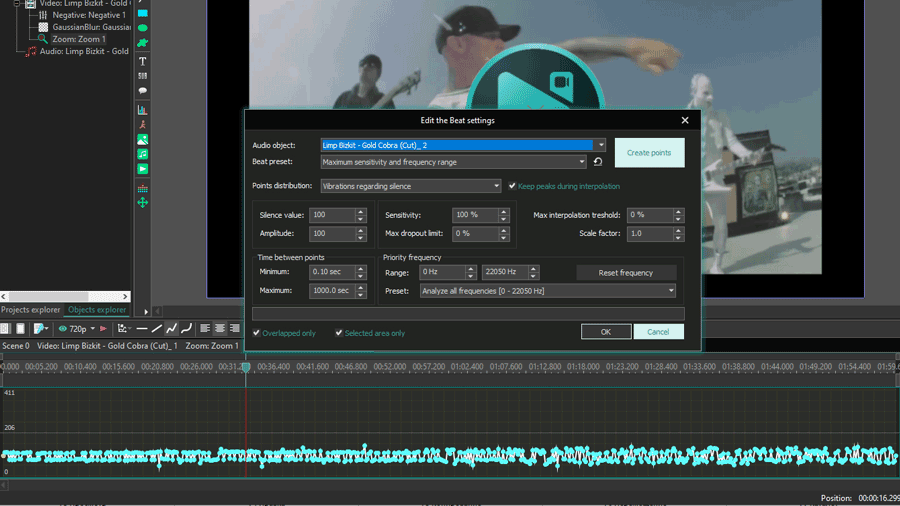The height and width of the screenshot is (506, 900).
Task: Open the Beat preset dropdown
Action: pos(453,162)
